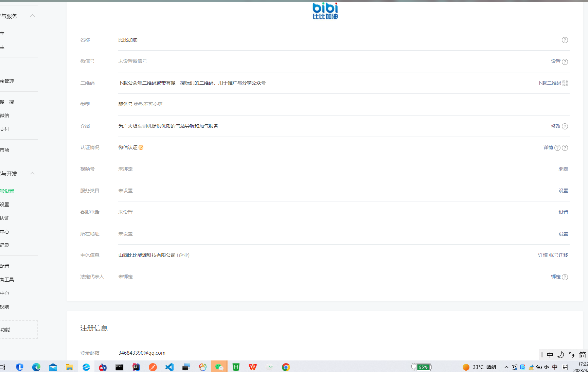Select 号设置 in the sidebar

7,191
